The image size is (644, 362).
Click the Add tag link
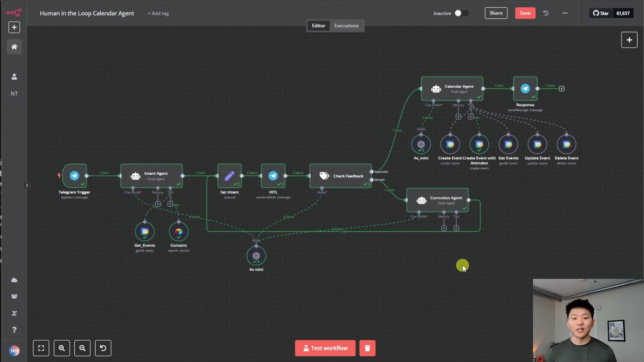click(x=158, y=13)
